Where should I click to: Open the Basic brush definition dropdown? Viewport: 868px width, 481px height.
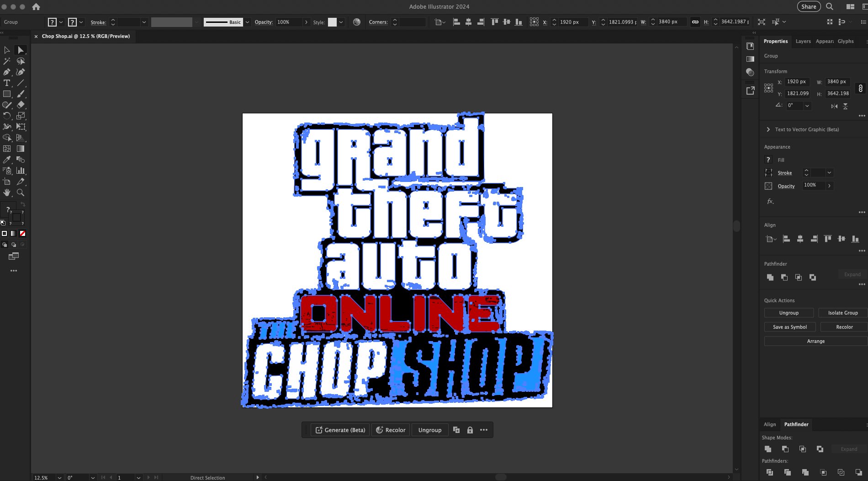pyautogui.click(x=247, y=22)
